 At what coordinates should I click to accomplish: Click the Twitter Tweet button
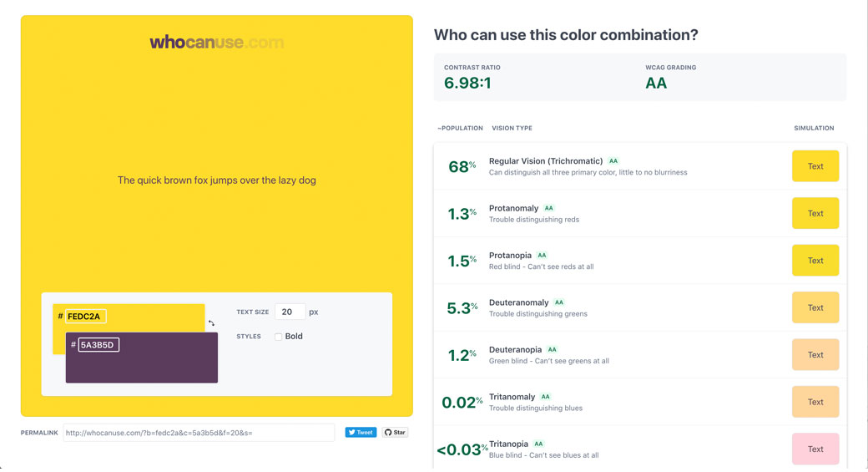[x=361, y=433]
